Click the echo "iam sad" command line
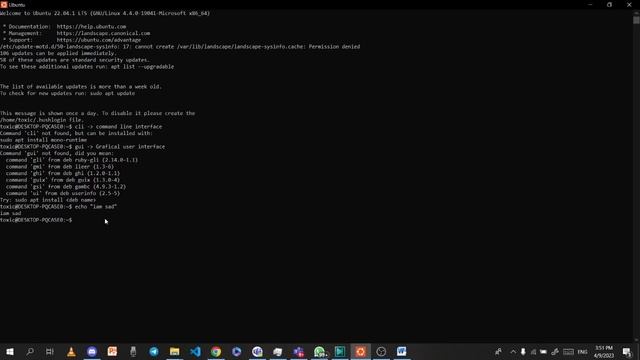The image size is (640, 360). pos(58,207)
